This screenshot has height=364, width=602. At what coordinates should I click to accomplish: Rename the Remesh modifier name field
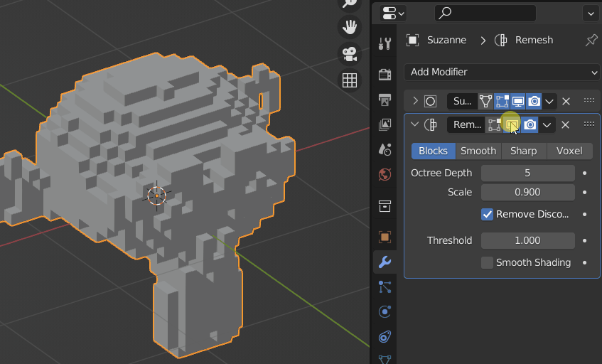pos(466,125)
